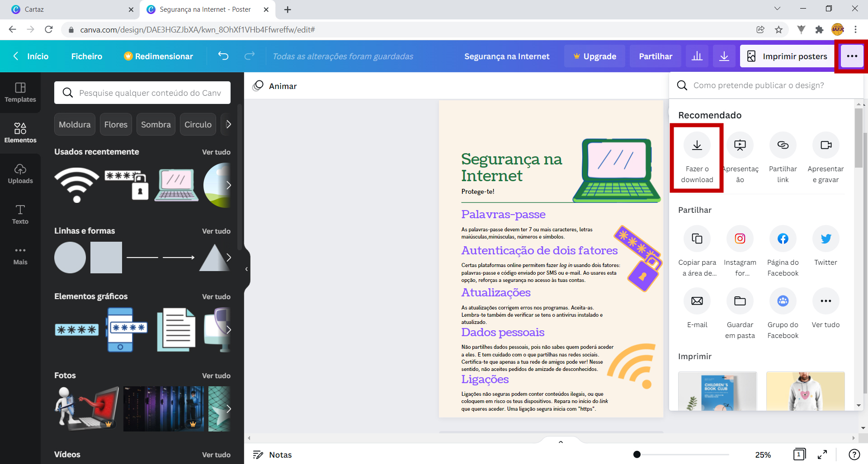Open the three-dots more options menu

pos(852,56)
